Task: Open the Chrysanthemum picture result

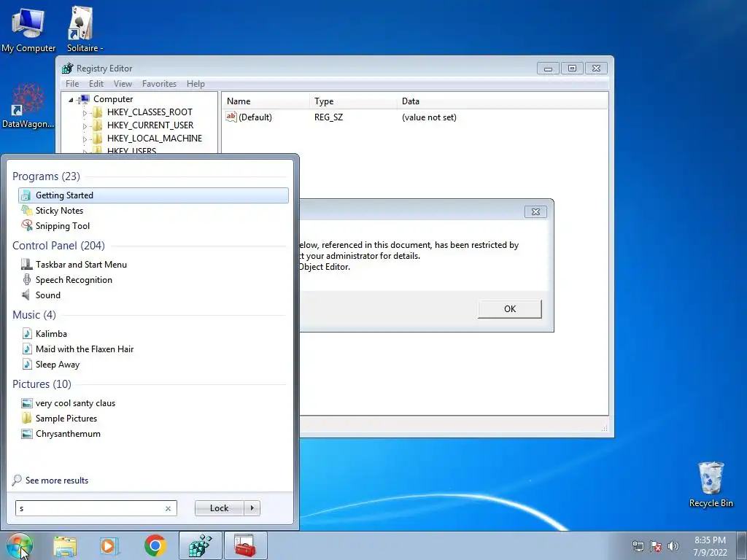Action: [153, 433]
